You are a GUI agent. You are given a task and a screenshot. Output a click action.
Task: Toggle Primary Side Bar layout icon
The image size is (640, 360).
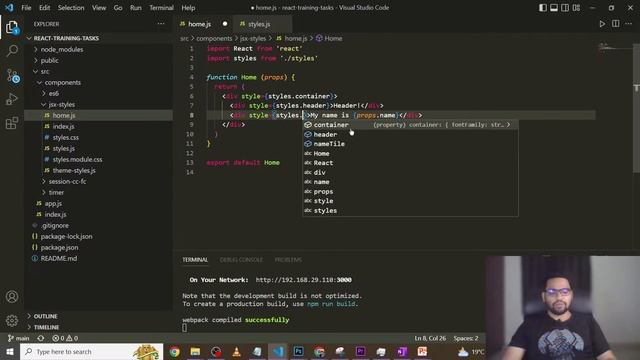click(x=543, y=8)
